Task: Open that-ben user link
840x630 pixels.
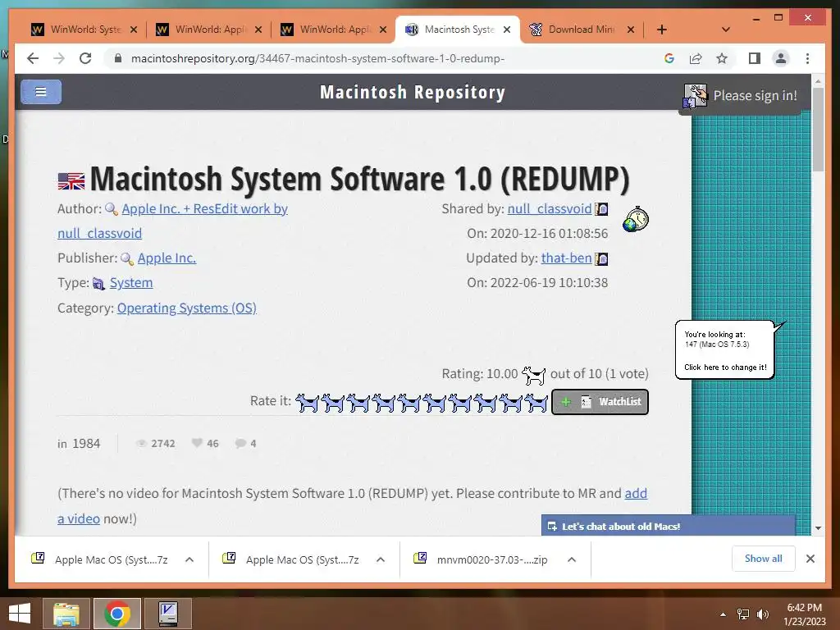Action: pos(566,258)
